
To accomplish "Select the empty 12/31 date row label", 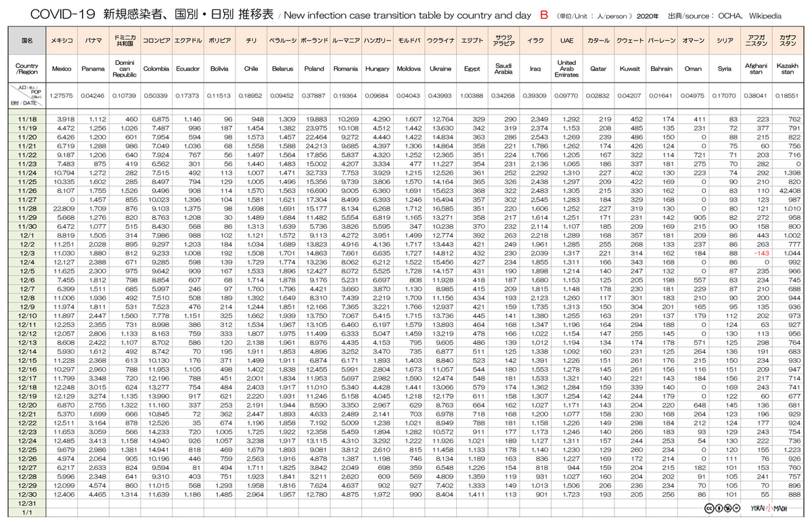I will pos(27,503).
